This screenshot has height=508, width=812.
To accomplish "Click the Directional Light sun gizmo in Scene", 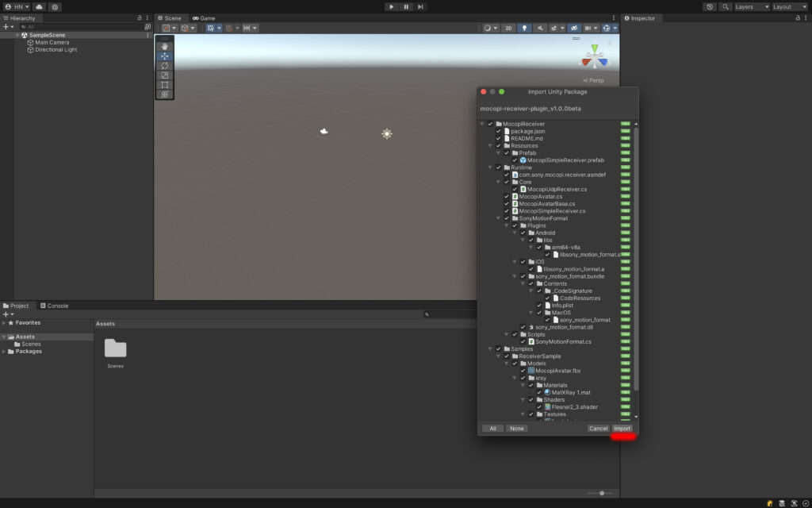I will [x=387, y=133].
